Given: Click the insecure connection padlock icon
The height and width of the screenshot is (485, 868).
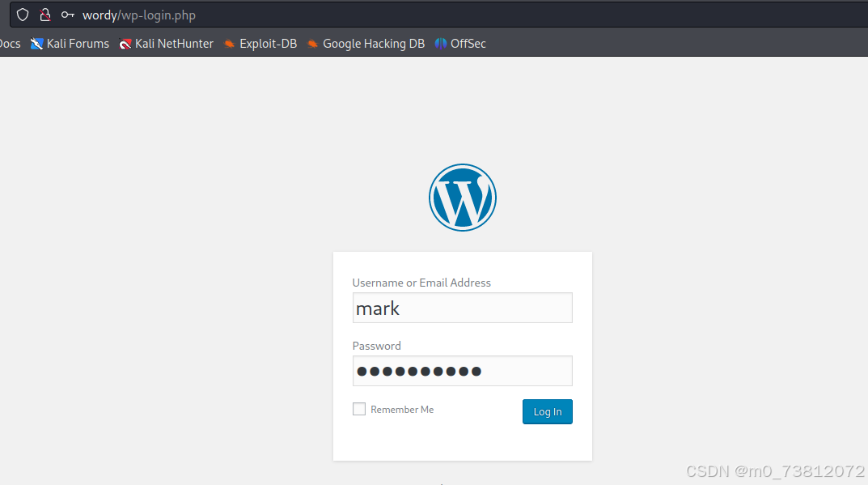Looking at the screenshot, I should pyautogui.click(x=45, y=15).
